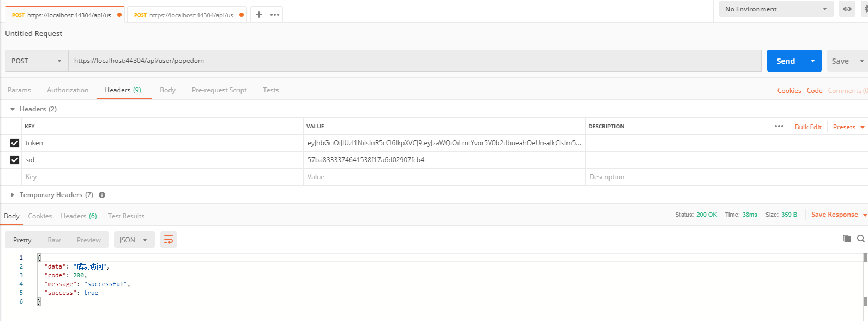Search the response body with magnifier icon

pyautogui.click(x=861, y=239)
